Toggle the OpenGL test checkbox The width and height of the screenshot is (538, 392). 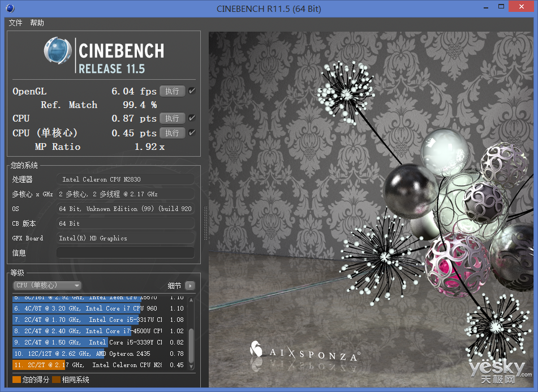coord(192,91)
